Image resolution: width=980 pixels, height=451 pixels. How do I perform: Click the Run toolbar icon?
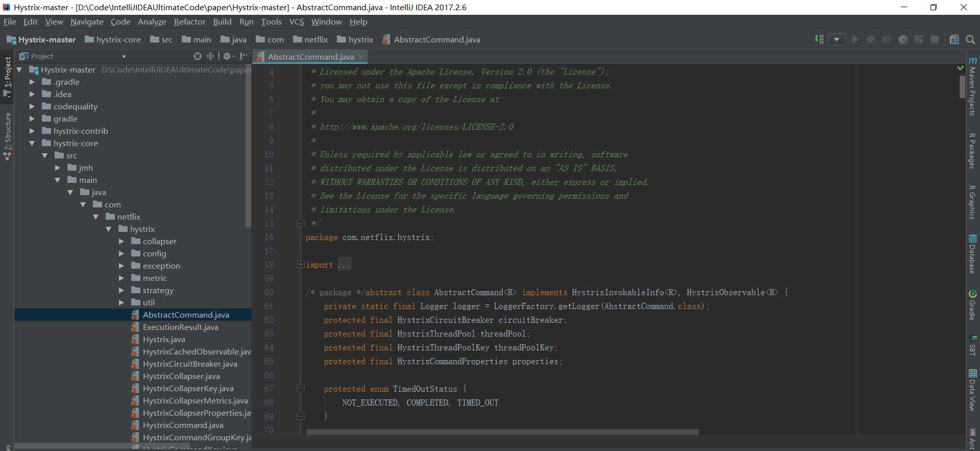click(855, 39)
